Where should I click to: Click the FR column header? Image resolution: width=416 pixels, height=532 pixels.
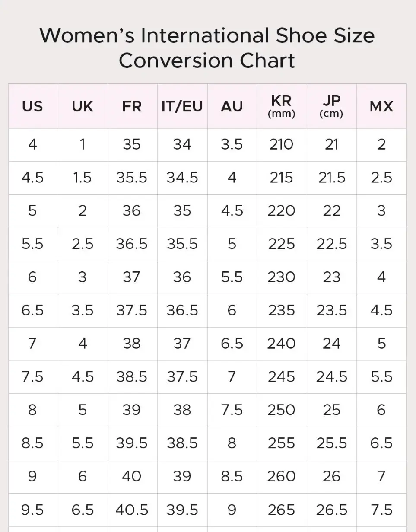[132, 106]
